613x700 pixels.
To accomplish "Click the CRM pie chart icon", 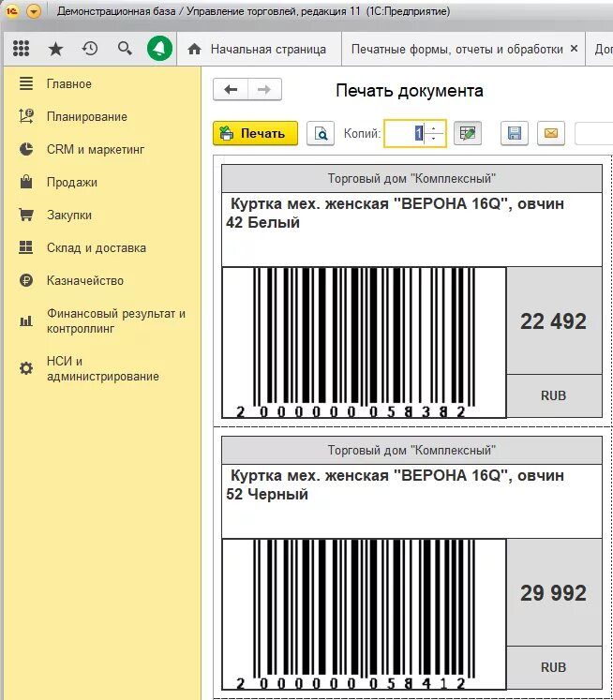I will [x=26, y=149].
